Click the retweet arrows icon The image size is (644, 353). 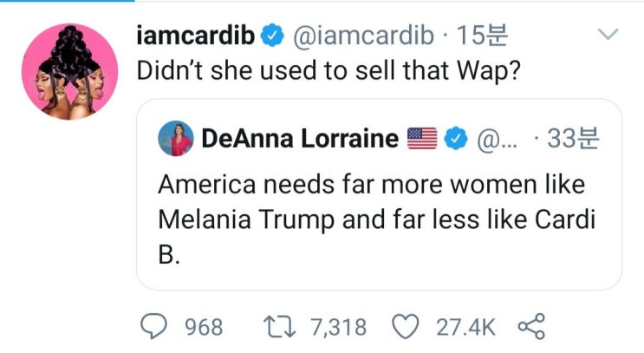pos(279,327)
